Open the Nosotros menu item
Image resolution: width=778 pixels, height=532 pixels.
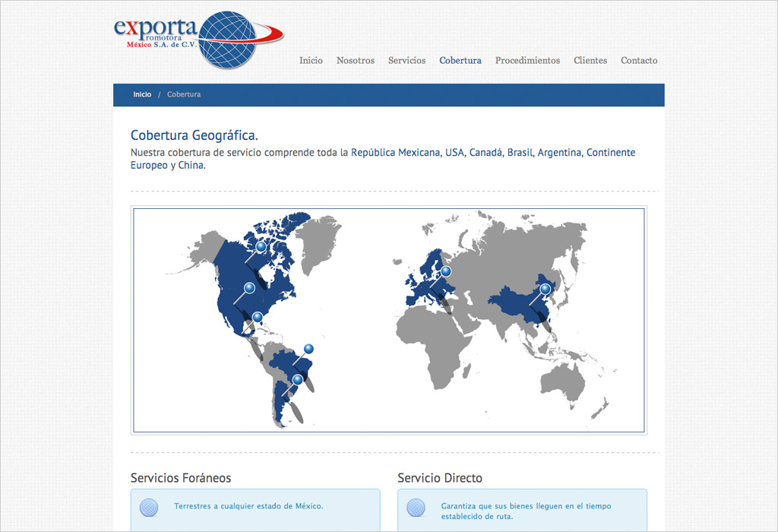coord(356,61)
